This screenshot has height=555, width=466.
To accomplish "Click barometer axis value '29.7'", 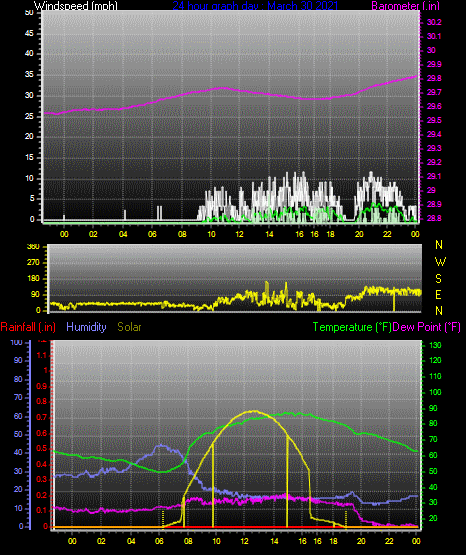I will click(x=434, y=92).
